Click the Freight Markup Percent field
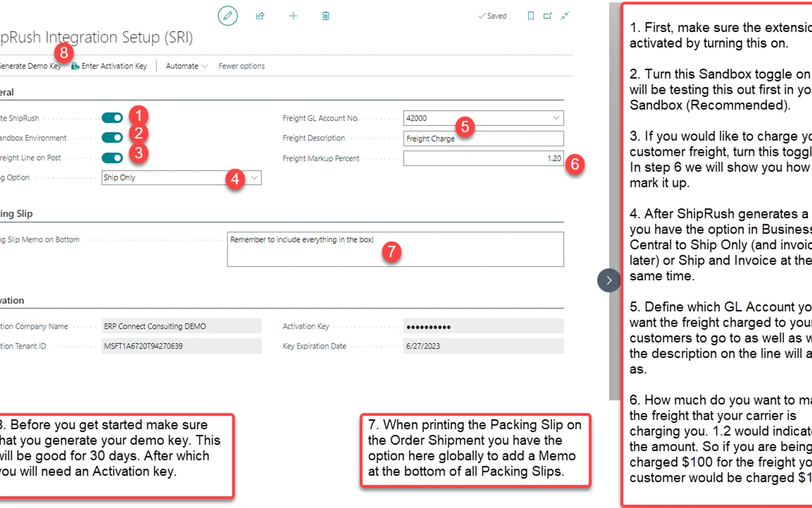The width and height of the screenshot is (812, 508). [484, 158]
